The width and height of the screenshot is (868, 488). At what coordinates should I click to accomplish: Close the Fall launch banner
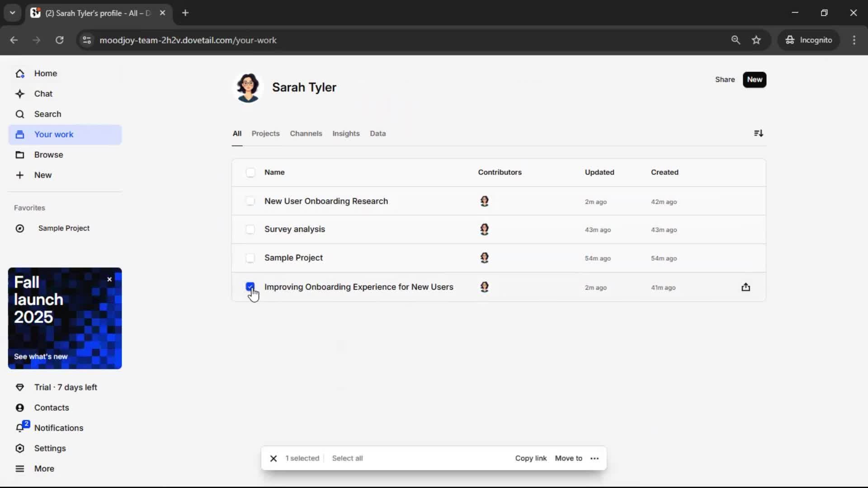[109, 280]
